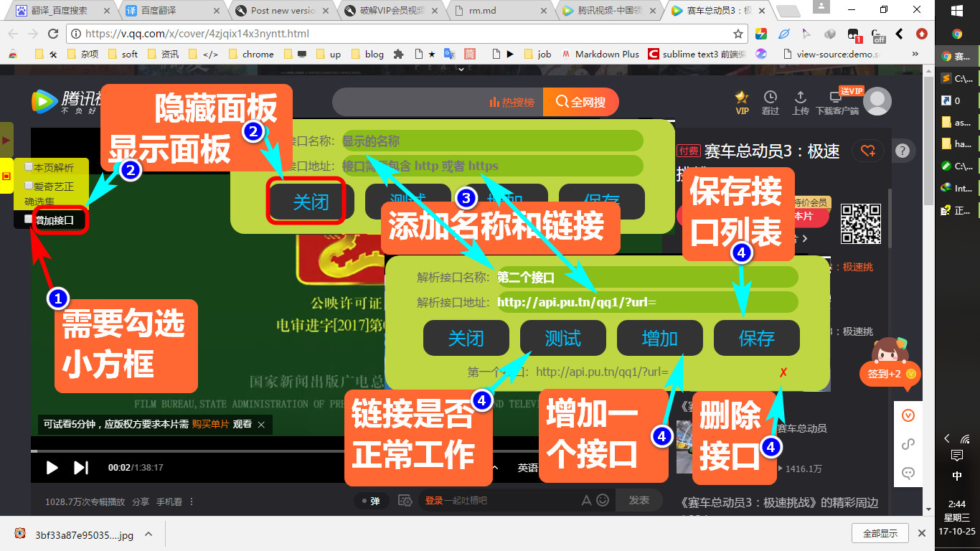The height and width of the screenshot is (551, 980).
Task: Show hidden tray icons chevron
Action: (x=947, y=438)
